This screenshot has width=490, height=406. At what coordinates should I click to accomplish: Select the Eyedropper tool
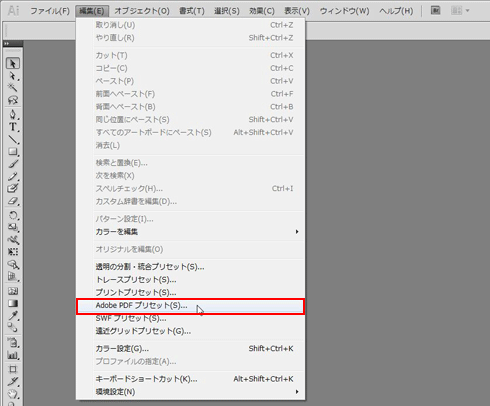point(13,316)
